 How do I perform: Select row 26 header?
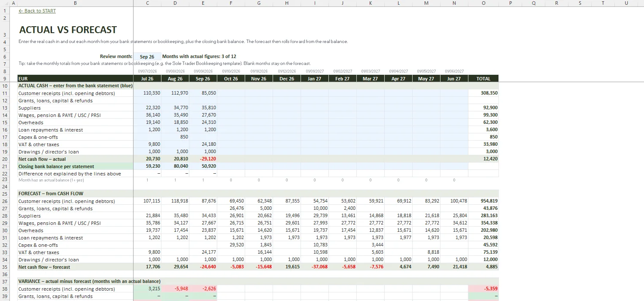pyautogui.click(x=5, y=201)
